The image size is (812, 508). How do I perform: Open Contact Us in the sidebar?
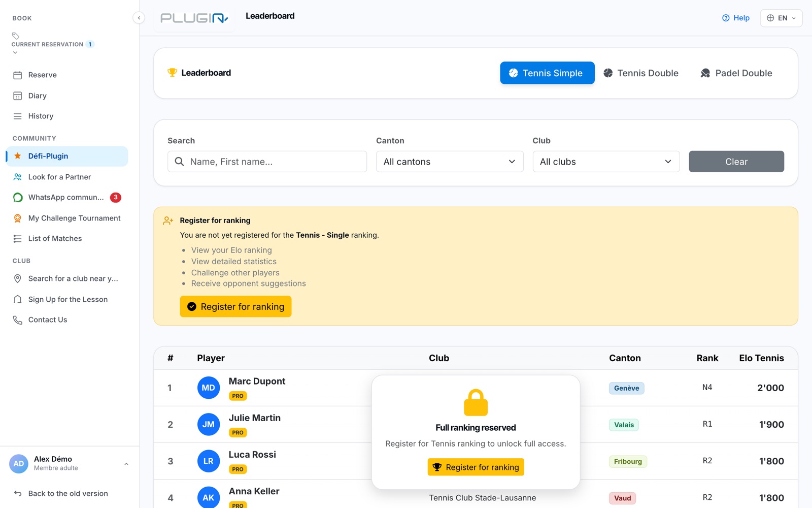pyautogui.click(x=67, y=320)
